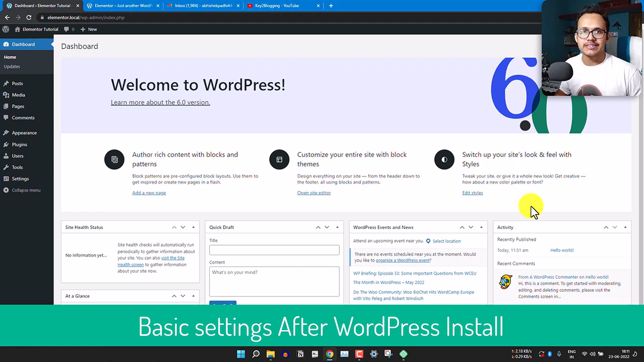This screenshot has width=644, height=362.
Task: Move the Quick Draft panel down
Action: pos(327,227)
